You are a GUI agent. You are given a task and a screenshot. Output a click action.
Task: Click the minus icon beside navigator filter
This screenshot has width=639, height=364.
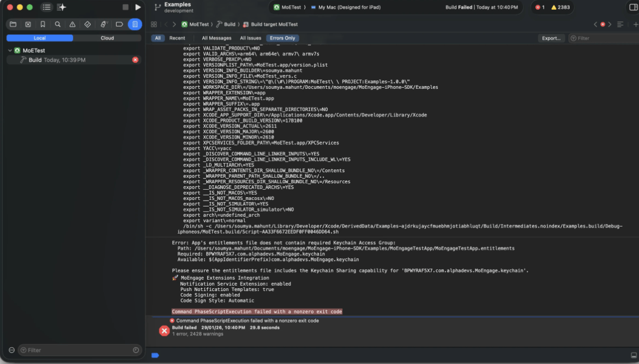(11, 350)
